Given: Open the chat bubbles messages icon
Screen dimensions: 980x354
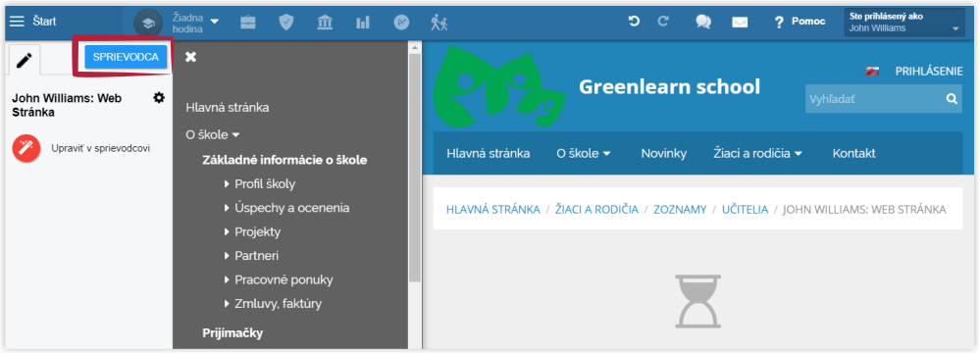Looking at the screenshot, I should 703,22.
